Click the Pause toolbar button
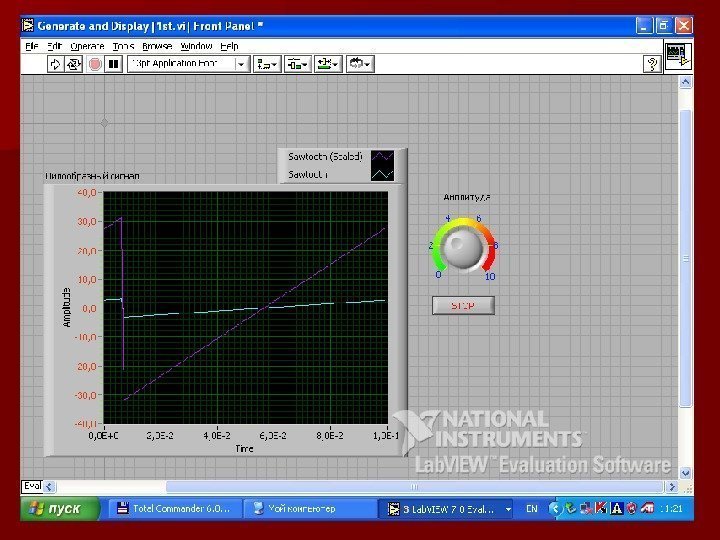The image size is (720, 540). point(114,64)
